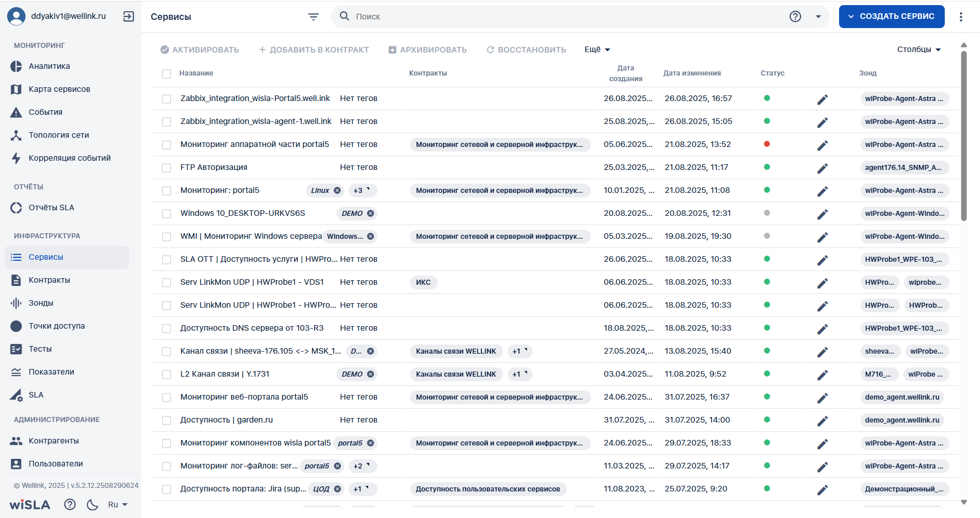The height and width of the screenshot is (518, 980).
Task: Remove portal5 tag from Мониторинг компонентов wisla
Action: pos(370,443)
